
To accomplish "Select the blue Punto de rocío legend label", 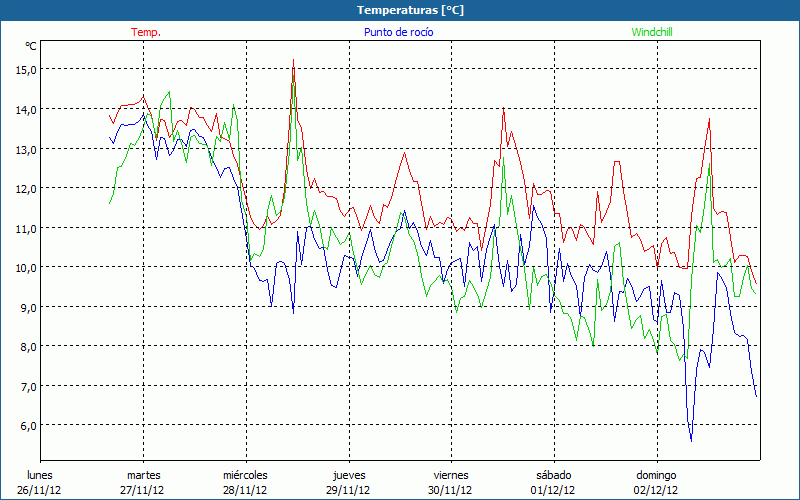I will coord(397,32).
